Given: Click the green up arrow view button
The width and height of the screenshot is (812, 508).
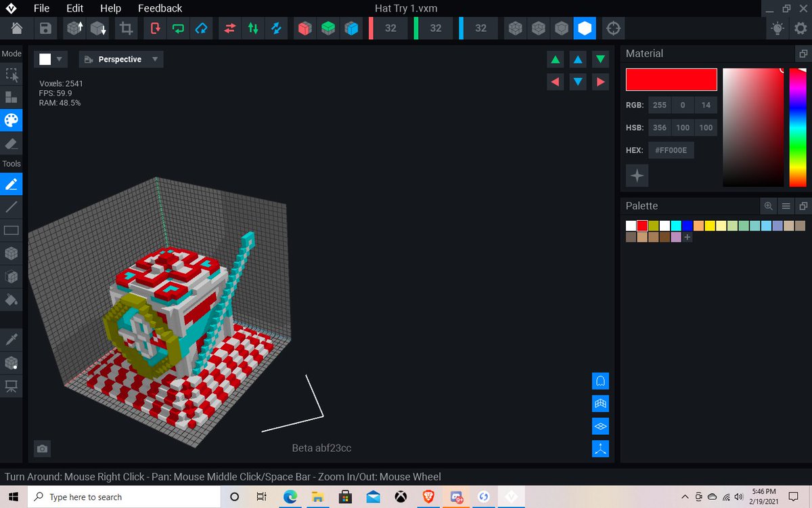Looking at the screenshot, I should pyautogui.click(x=556, y=60).
